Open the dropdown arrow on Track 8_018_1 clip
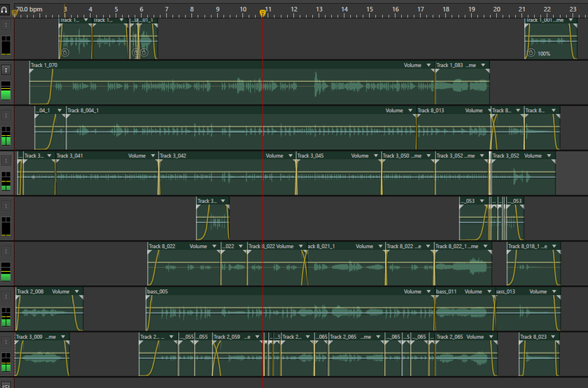This screenshot has width=588, height=388. 554,246
